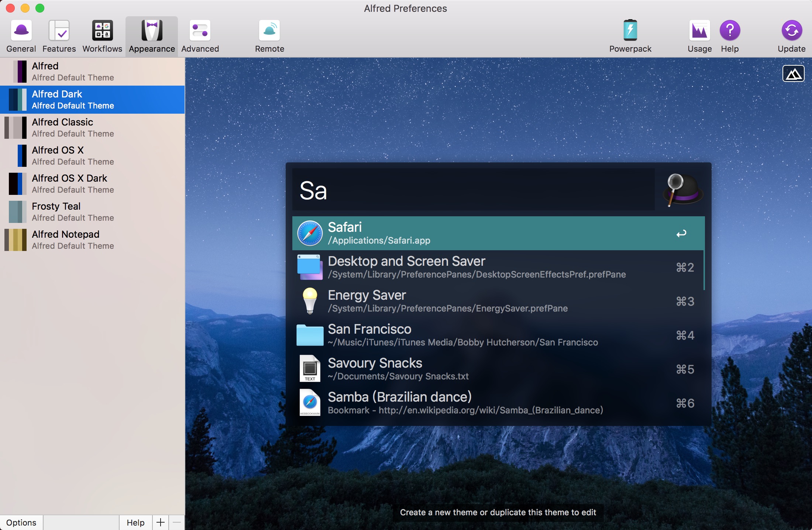Screen dimensions: 812x530
Task: Click the Safari result in preview
Action: 498,233
